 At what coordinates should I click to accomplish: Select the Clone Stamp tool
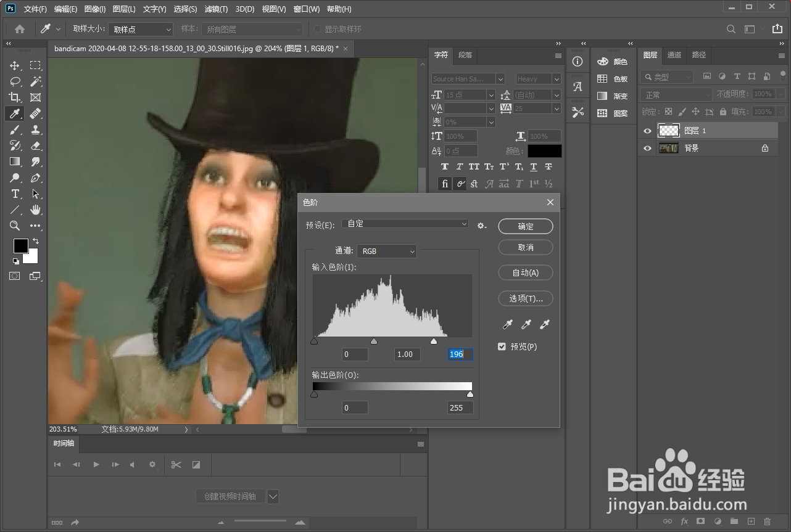tap(36, 129)
